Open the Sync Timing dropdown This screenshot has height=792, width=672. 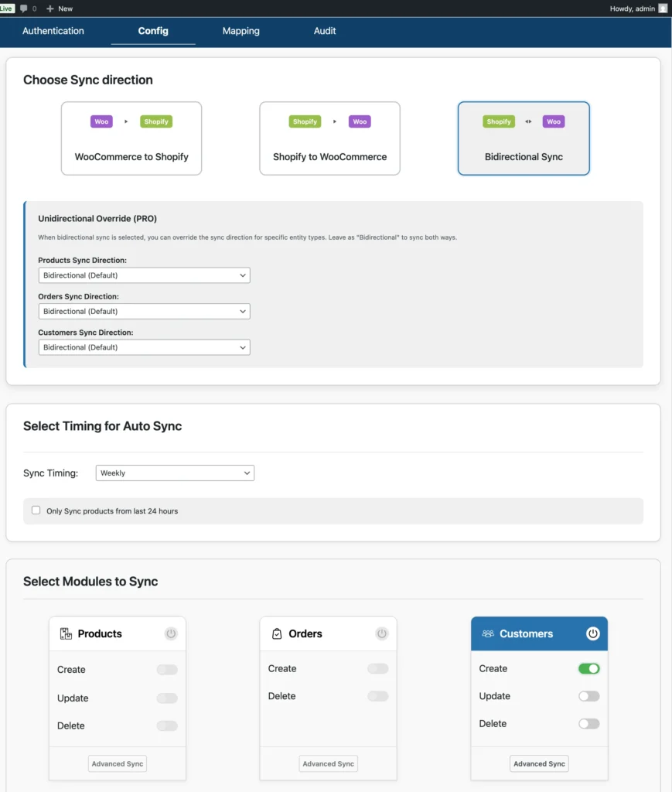174,473
